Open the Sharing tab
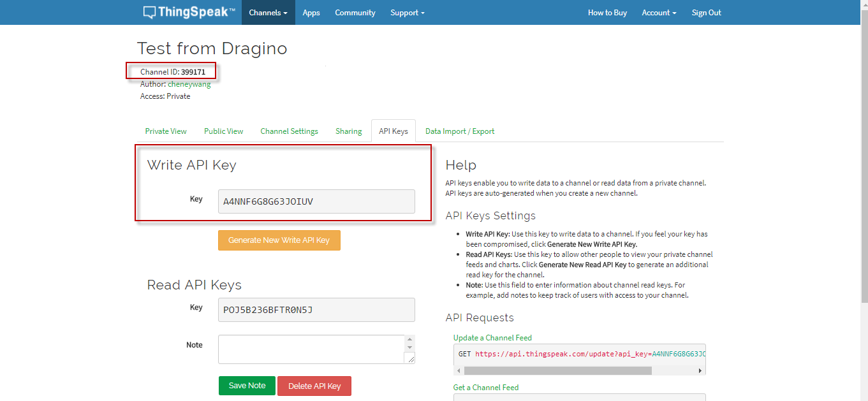868x401 pixels. click(349, 131)
